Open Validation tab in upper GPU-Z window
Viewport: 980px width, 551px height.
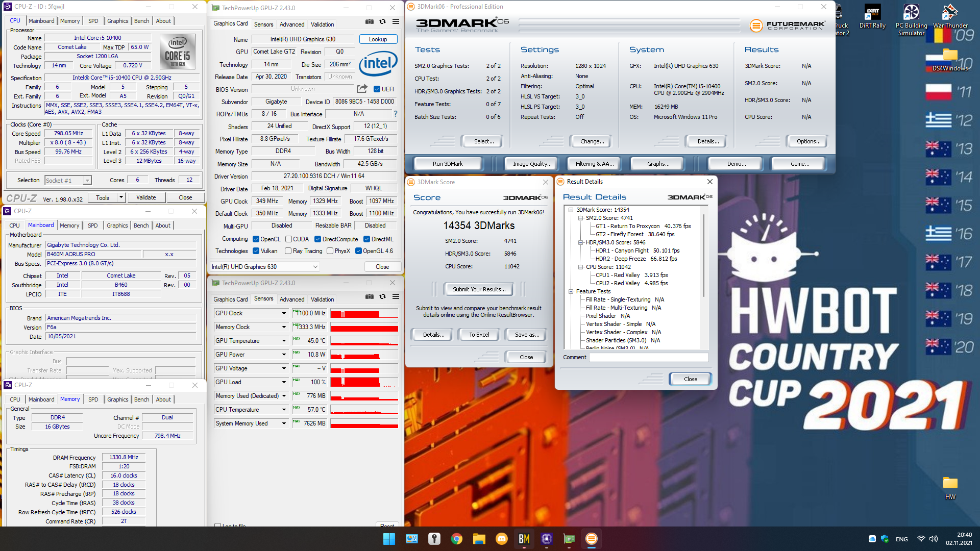tap(322, 24)
